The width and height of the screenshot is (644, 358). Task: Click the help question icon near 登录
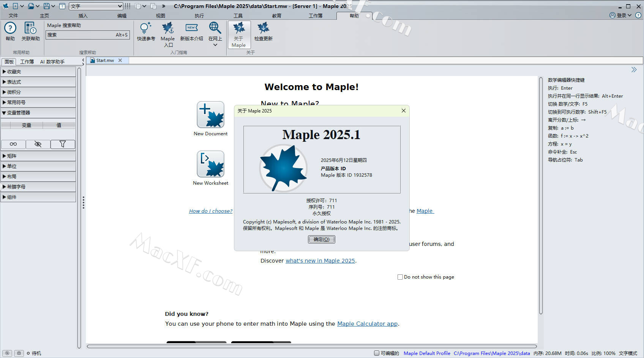638,15
